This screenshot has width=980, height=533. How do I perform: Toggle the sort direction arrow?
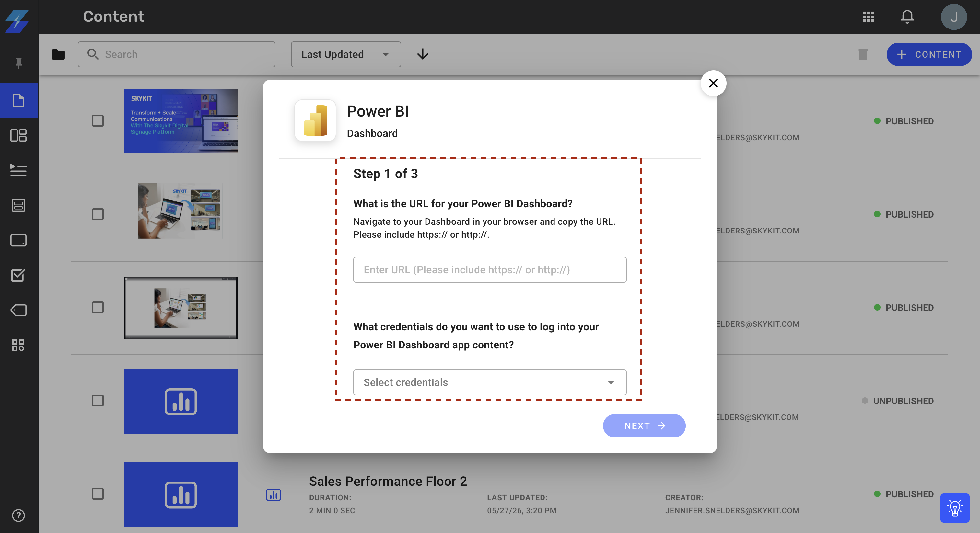tap(423, 54)
